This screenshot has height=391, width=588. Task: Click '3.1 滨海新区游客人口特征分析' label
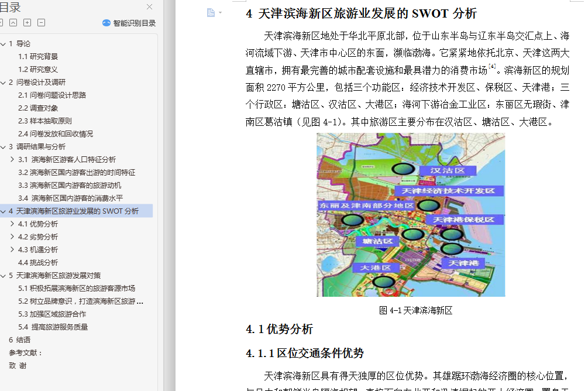[x=67, y=159]
